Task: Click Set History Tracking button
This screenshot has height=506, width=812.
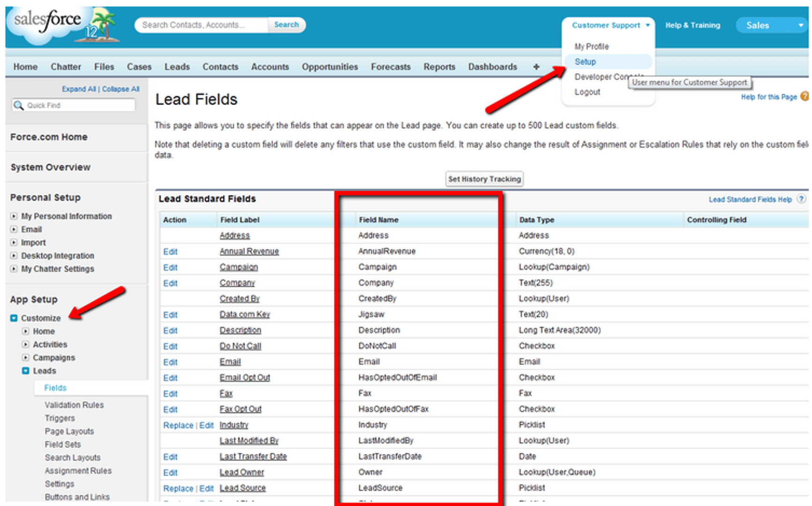Action: click(x=484, y=179)
